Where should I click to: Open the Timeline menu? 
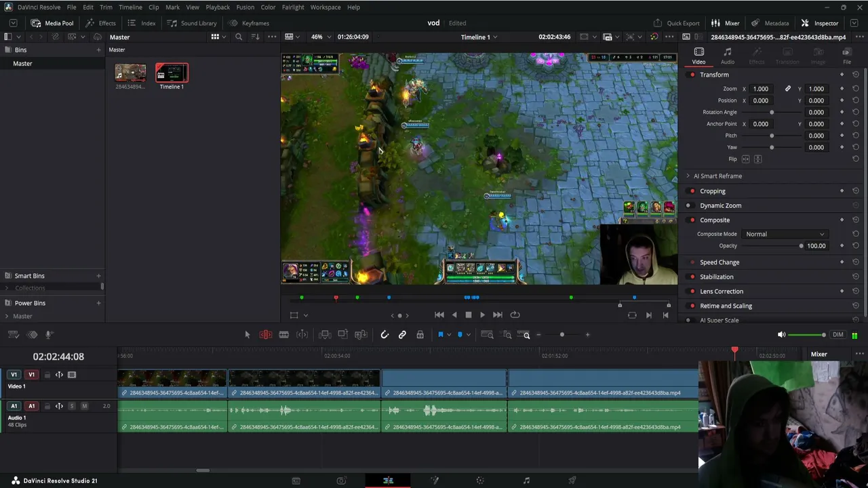coord(130,7)
